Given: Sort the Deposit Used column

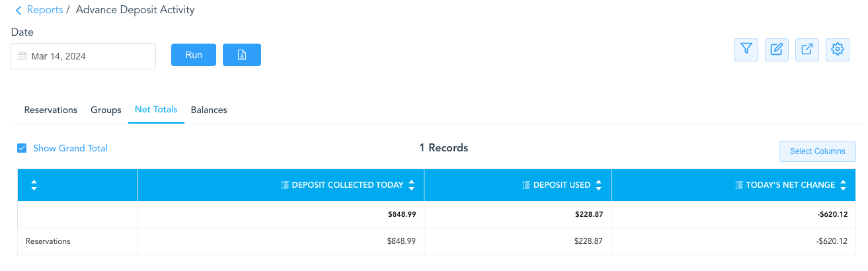Looking at the screenshot, I should pyautogui.click(x=599, y=185).
